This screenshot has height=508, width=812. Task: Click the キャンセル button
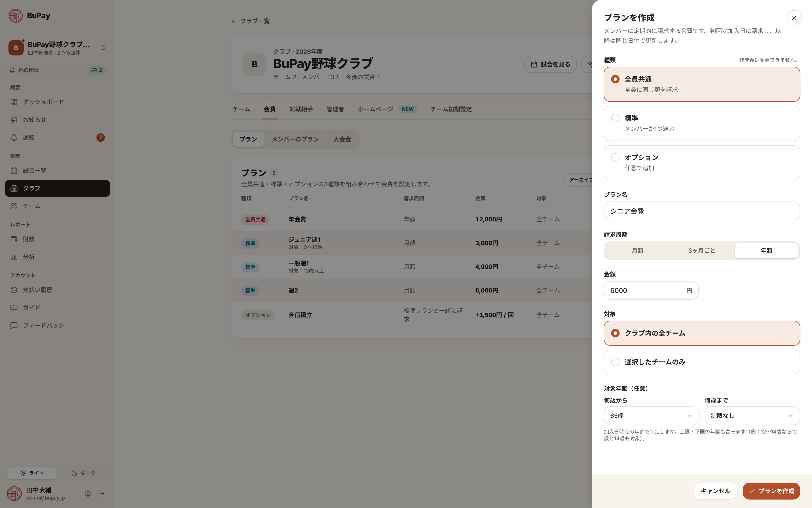[715, 491]
